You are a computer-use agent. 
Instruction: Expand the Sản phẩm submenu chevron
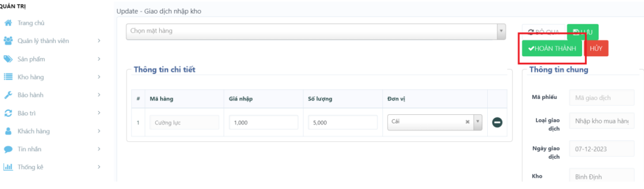99,59
